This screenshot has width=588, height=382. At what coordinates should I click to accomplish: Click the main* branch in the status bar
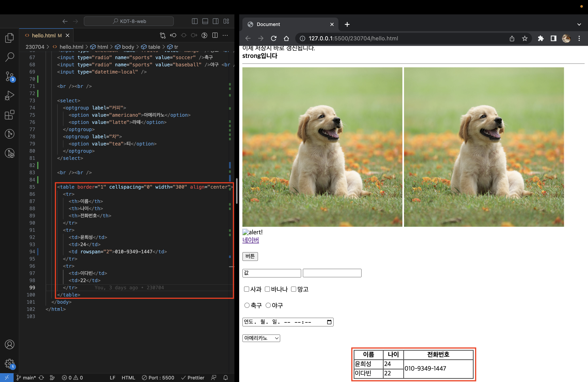coord(26,378)
